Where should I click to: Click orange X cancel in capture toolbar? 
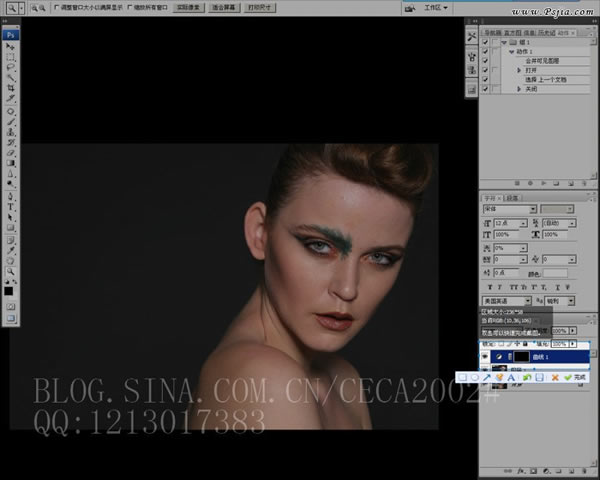555,377
